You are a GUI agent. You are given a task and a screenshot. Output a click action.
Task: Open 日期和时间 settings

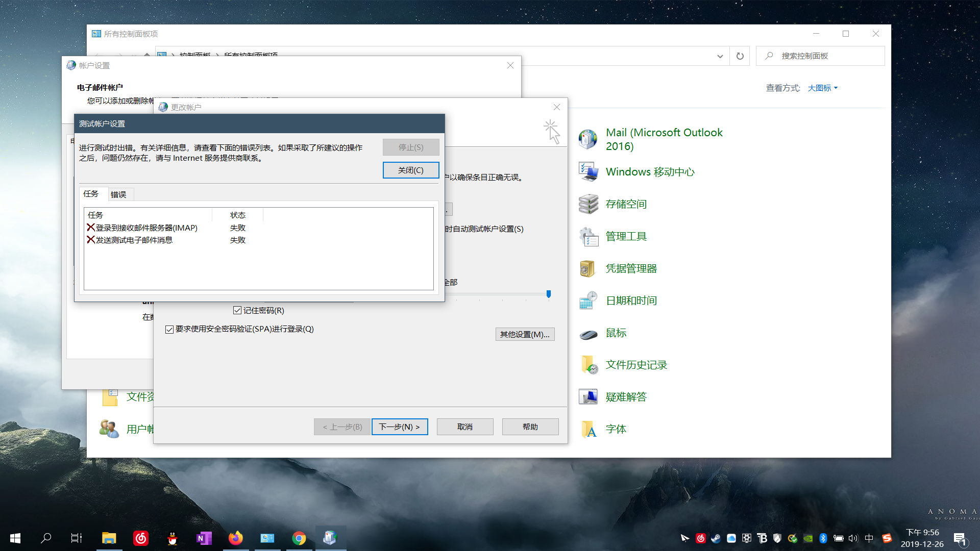(x=631, y=300)
